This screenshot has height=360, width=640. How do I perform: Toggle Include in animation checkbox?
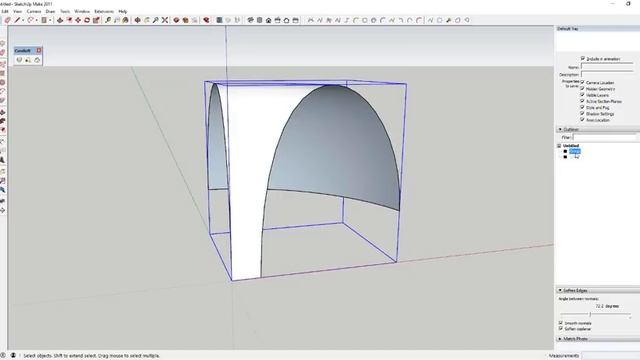click(583, 58)
